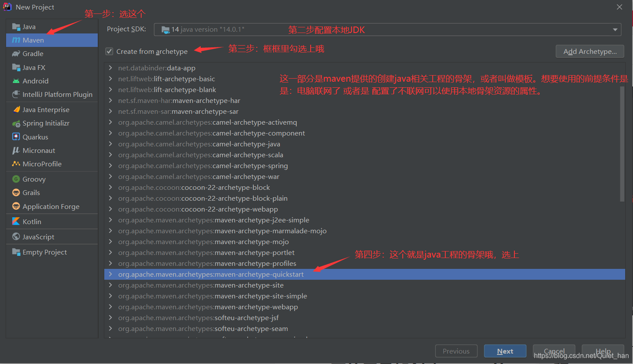
Task: Select camel-archetype-scala row
Action: (365, 155)
